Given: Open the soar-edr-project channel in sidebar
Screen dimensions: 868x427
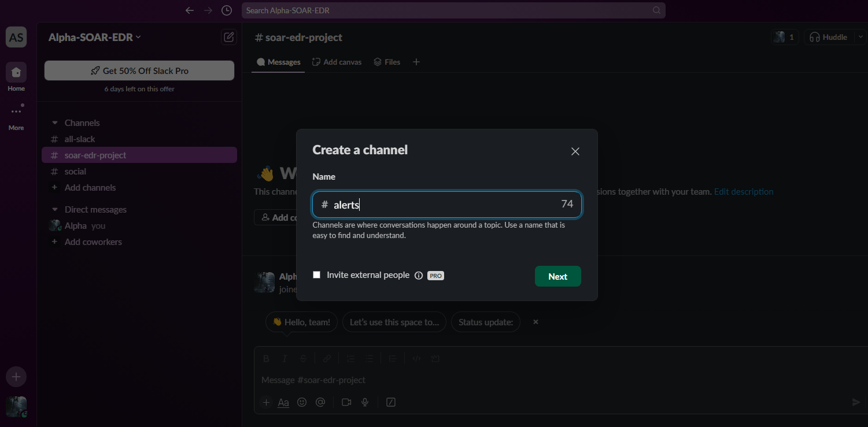Looking at the screenshot, I should click(x=139, y=155).
